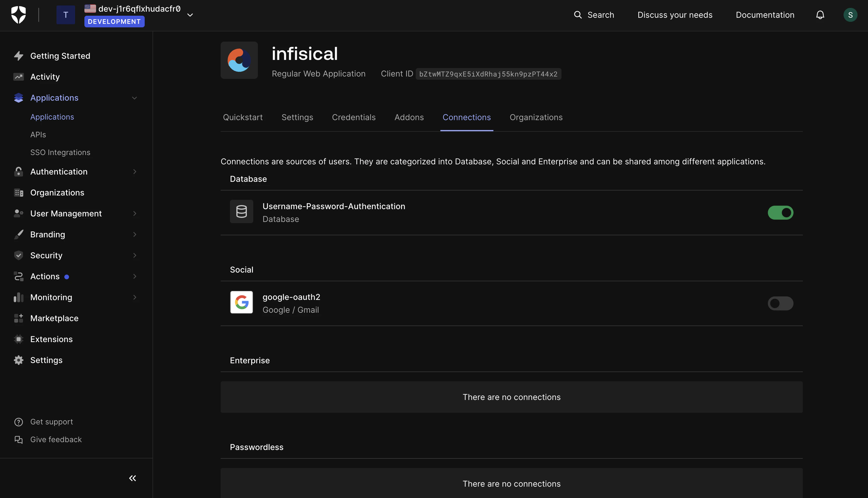This screenshot has height=498, width=868.
Task: Collapse the Applications section chevron
Action: [x=134, y=98]
